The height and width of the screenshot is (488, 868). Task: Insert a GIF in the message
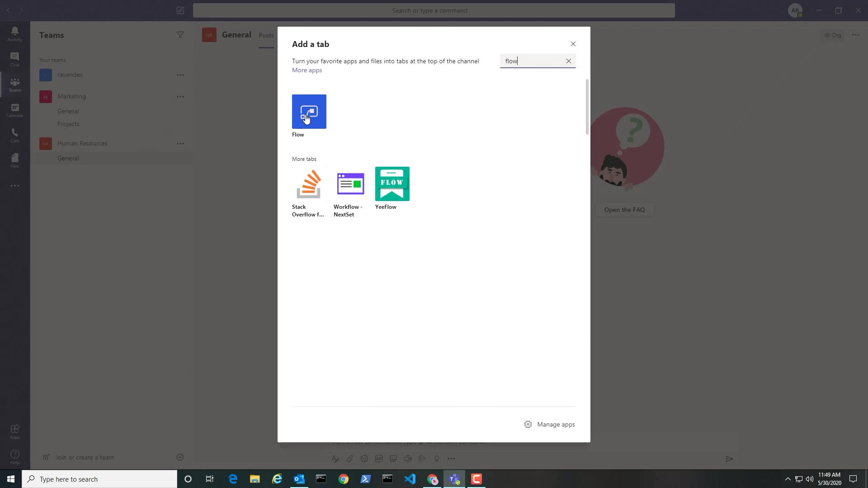[x=379, y=459]
